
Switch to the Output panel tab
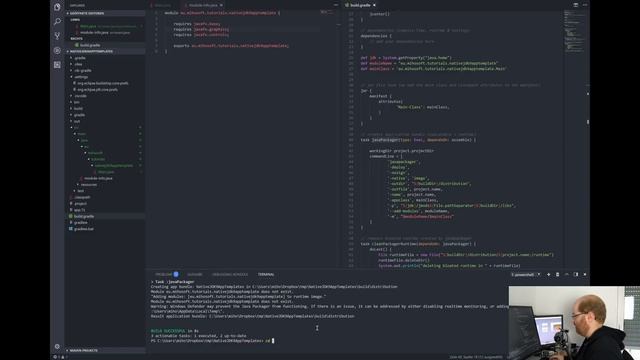(195, 274)
